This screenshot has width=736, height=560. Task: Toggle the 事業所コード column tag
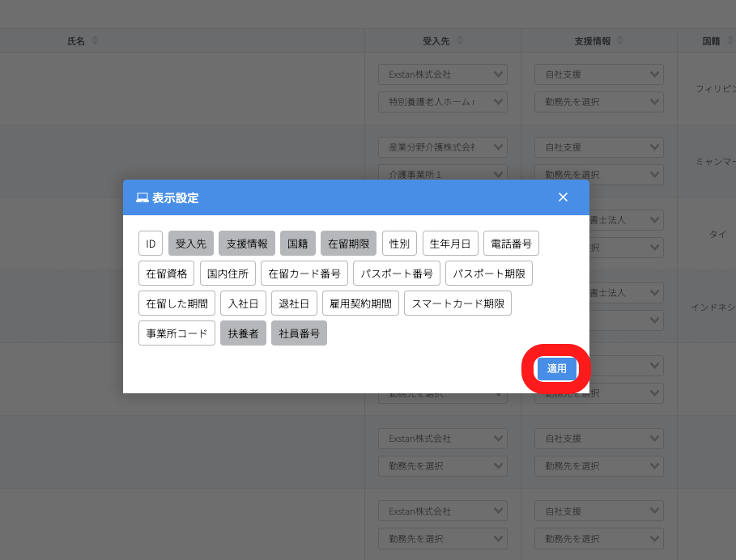pyautogui.click(x=177, y=333)
